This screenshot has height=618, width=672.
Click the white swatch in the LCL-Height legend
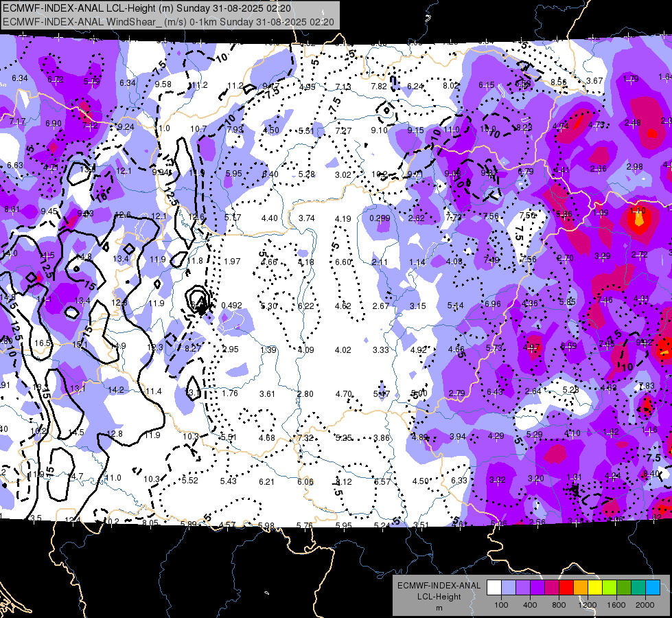click(x=494, y=588)
